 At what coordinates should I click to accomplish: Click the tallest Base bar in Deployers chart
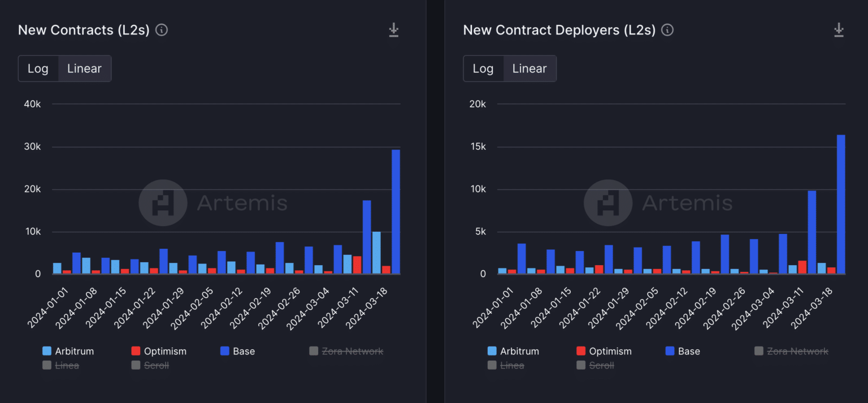click(841, 205)
